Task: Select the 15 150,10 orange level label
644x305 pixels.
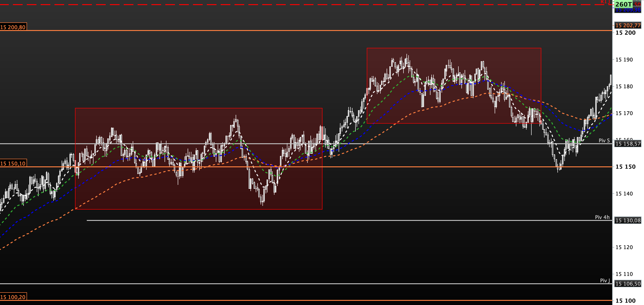Action: coord(13,163)
